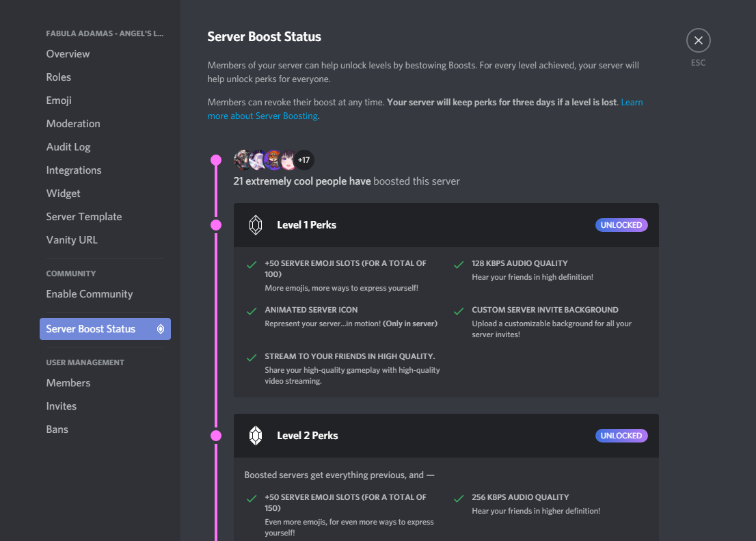This screenshot has height=541, width=756.
Task: Click the Level 2 boost milestone dot
Action: pos(216,435)
